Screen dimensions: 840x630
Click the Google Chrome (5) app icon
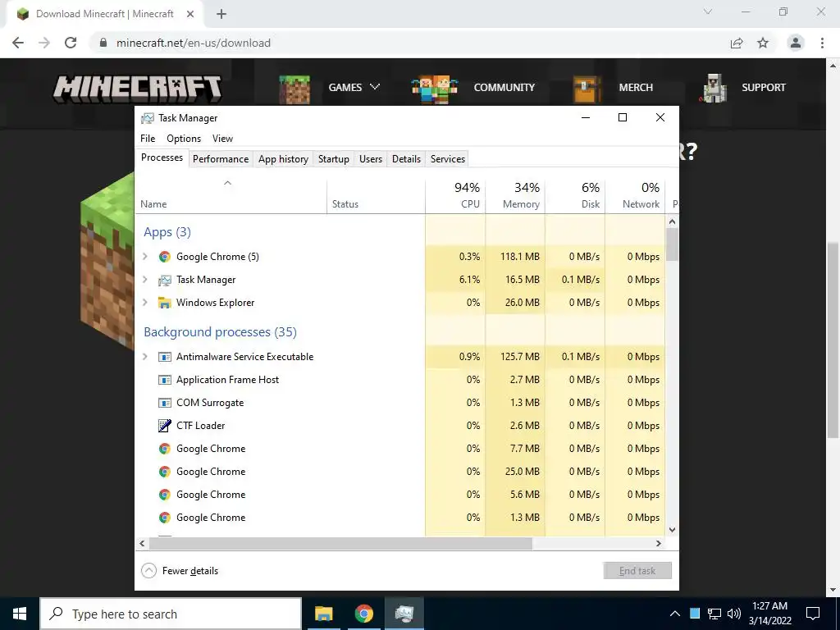[164, 257]
